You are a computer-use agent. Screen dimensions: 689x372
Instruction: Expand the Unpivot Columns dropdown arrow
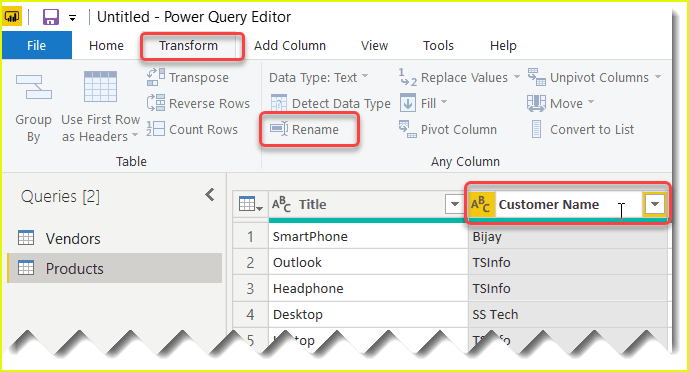[x=658, y=76]
